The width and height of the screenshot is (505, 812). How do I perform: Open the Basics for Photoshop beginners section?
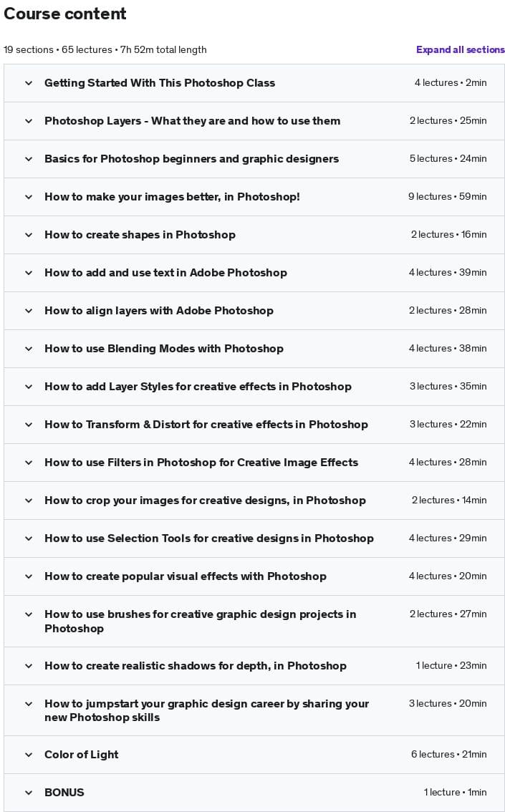pyautogui.click(x=191, y=159)
